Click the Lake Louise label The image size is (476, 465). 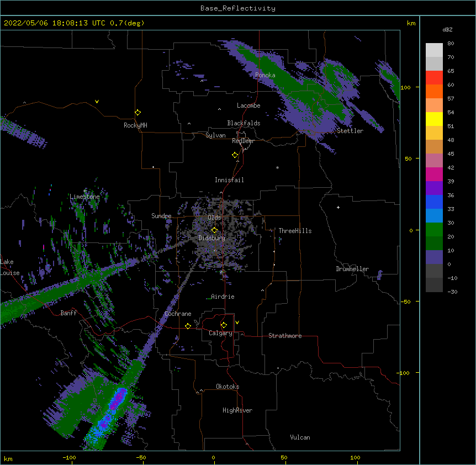click(x=9, y=267)
